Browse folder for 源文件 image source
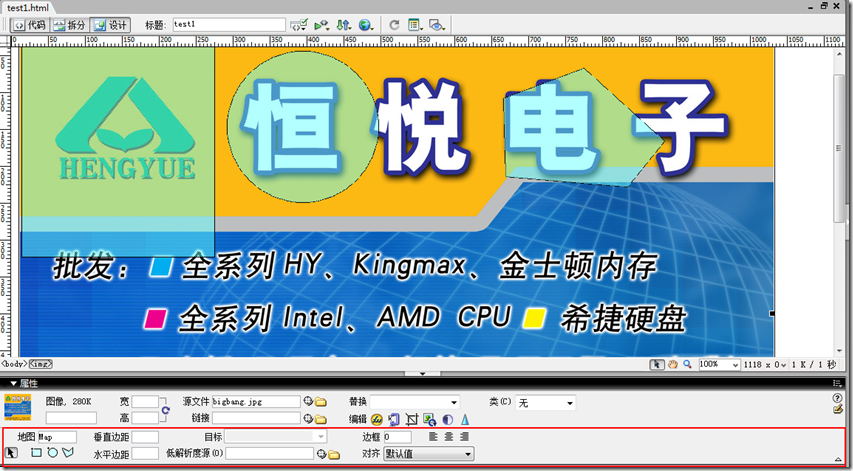 tap(320, 402)
